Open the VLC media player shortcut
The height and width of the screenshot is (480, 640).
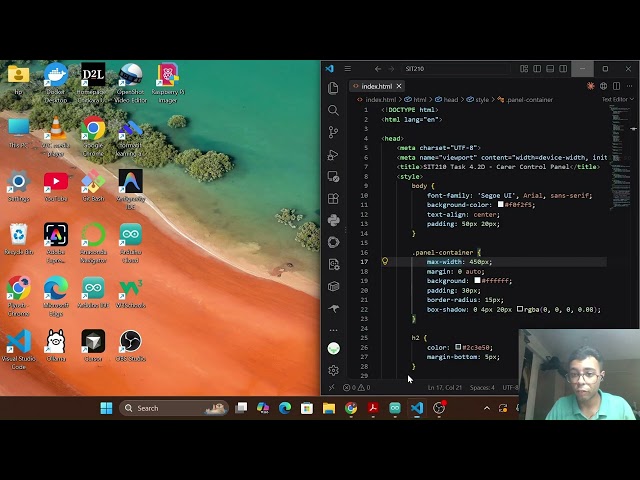56,136
